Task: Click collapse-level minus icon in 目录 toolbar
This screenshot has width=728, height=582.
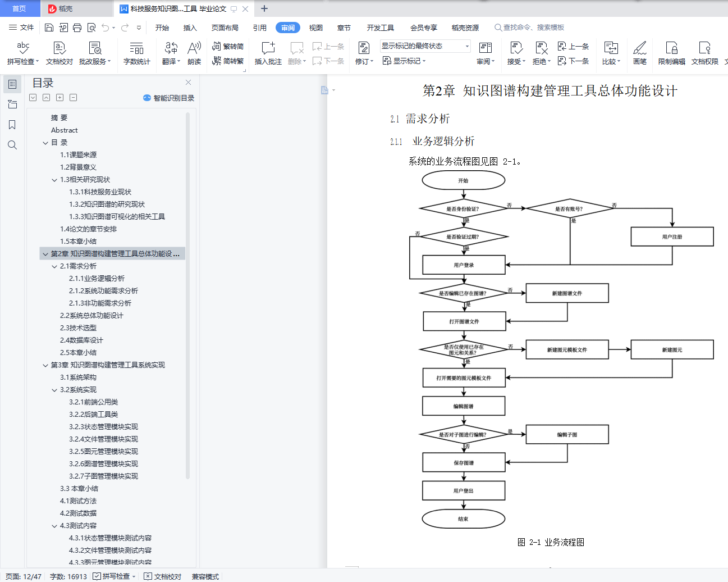Action: coord(74,98)
